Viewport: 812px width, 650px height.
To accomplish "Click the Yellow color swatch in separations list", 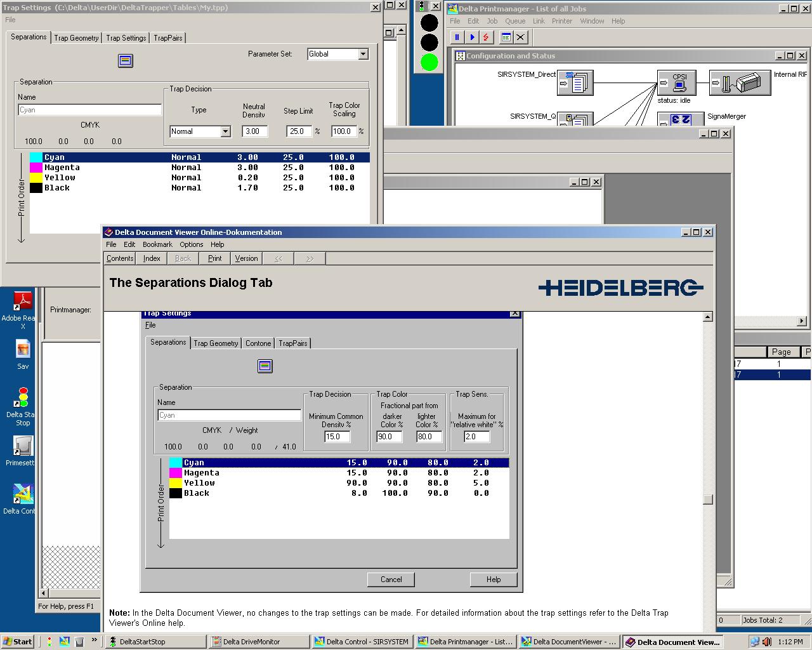I will point(36,178).
